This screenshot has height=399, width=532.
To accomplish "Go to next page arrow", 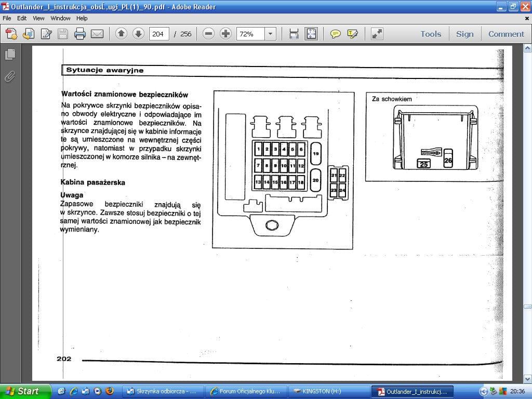I will [x=138, y=34].
